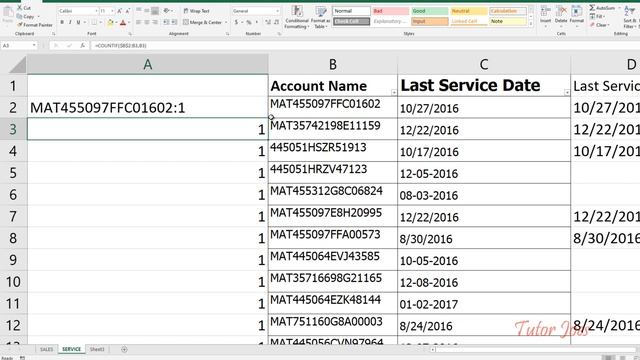
Task: Open the Clear options in Editing group
Action: (x=600, y=25)
